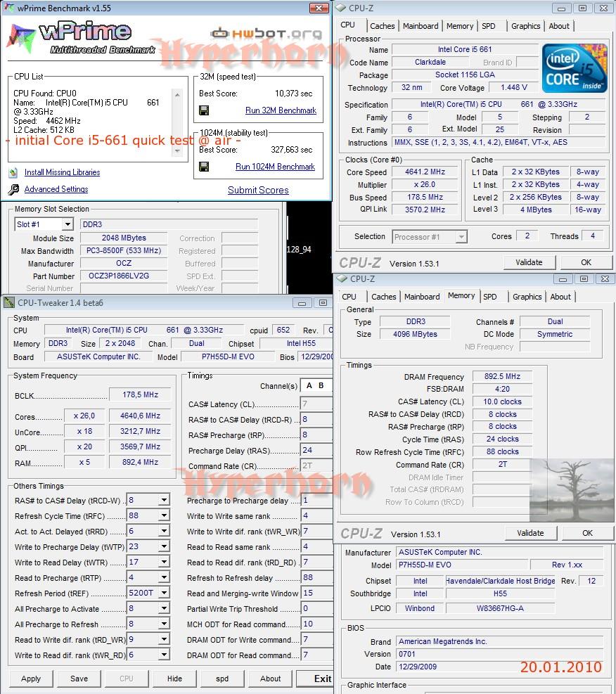Click spd button in CPU-Tweaker
Image resolution: width=616 pixels, height=694 pixels.
click(x=222, y=679)
